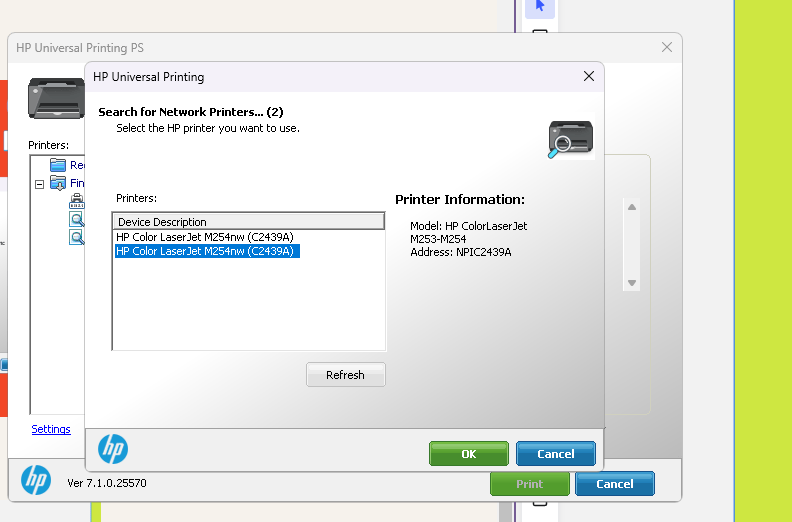Viewport: 792px width, 522px height.
Task: Click the printer search icon in dialog
Action: click(x=571, y=139)
